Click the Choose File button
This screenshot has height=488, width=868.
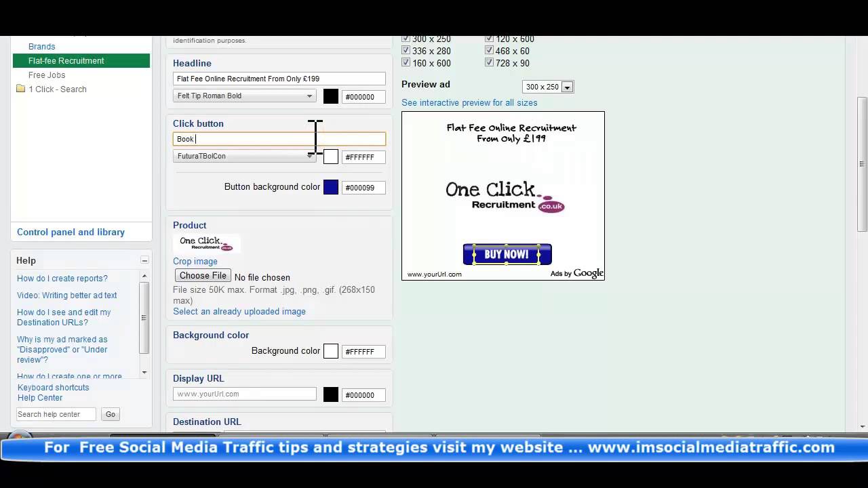click(202, 276)
